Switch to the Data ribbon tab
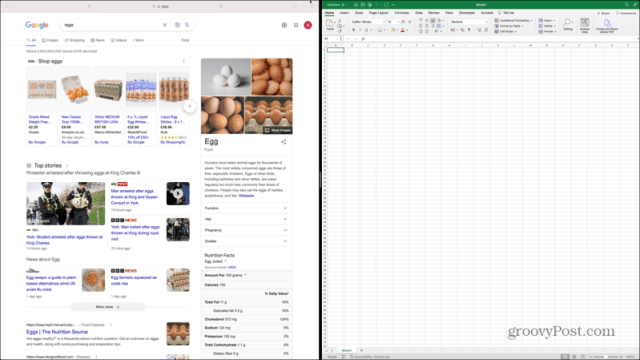Screen dimensions: 640x360 click(x=419, y=13)
